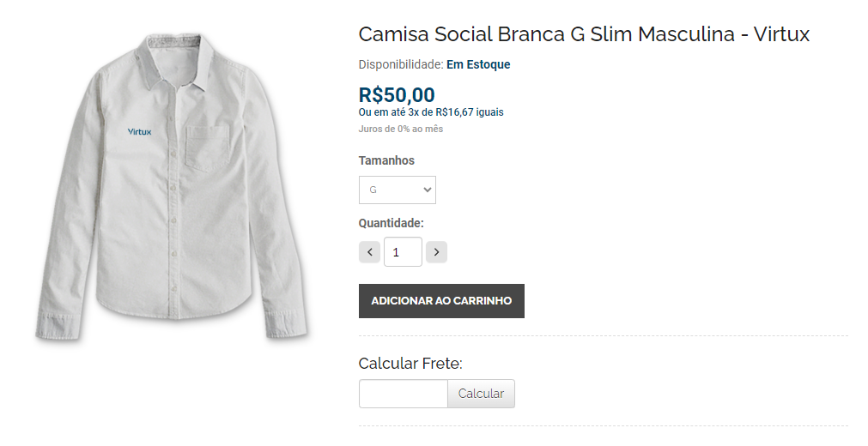Viewport: 868px width, 446px height.
Task: Click the blue Virtux logo on the shirt
Action: [x=139, y=132]
